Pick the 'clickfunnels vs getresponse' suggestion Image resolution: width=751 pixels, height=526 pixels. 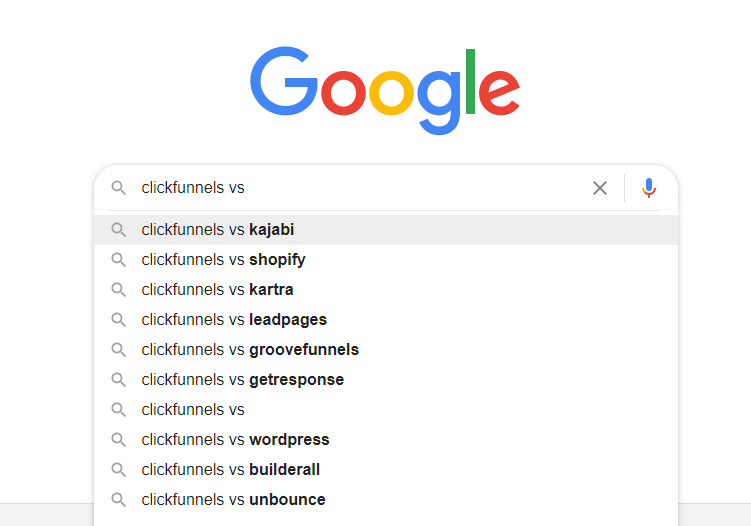242,380
